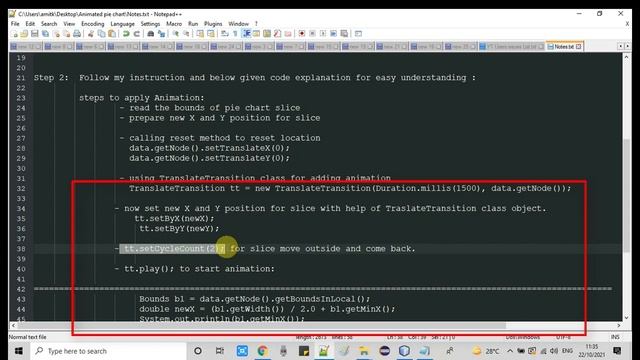This screenshot has width=640, height=360.
Task: Click the horizontal scrollbar right arrow
Action: pyautogui.click(x=619, y=325)
